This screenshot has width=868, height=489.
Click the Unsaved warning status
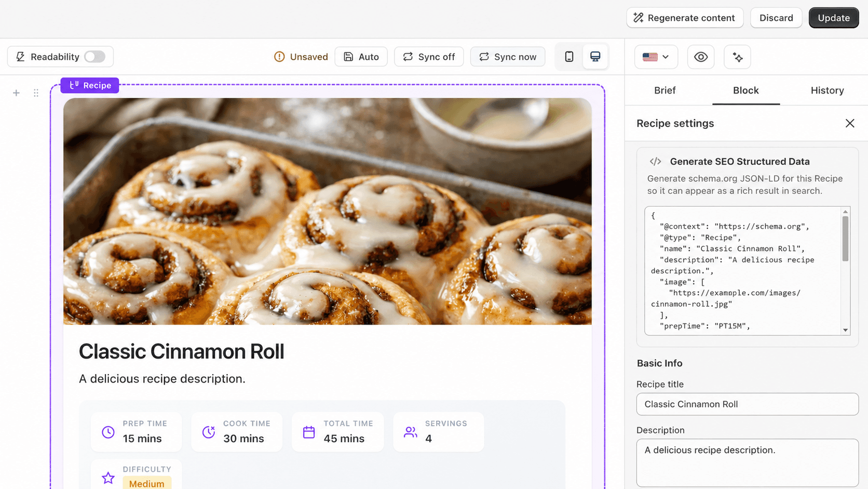pos(301,57)
